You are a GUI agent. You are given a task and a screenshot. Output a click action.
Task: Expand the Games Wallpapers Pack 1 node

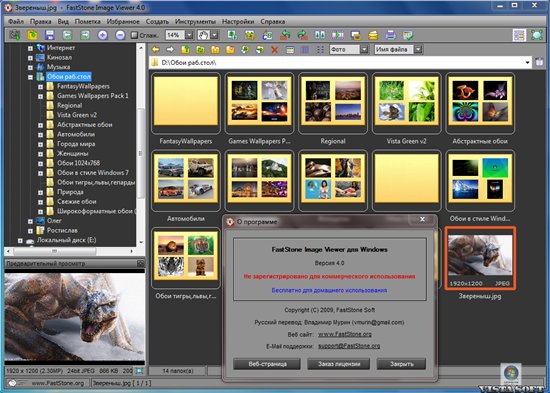(x=40, y=96)
